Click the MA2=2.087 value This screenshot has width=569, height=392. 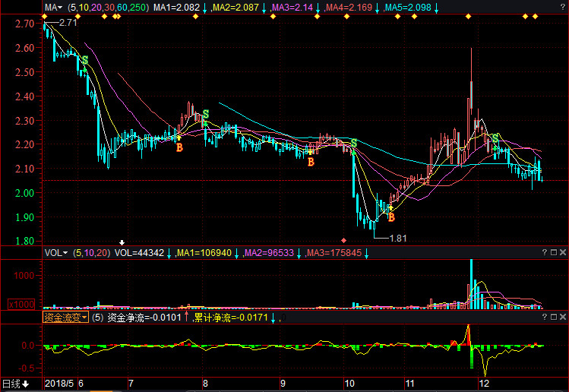(x=236, y=8)
